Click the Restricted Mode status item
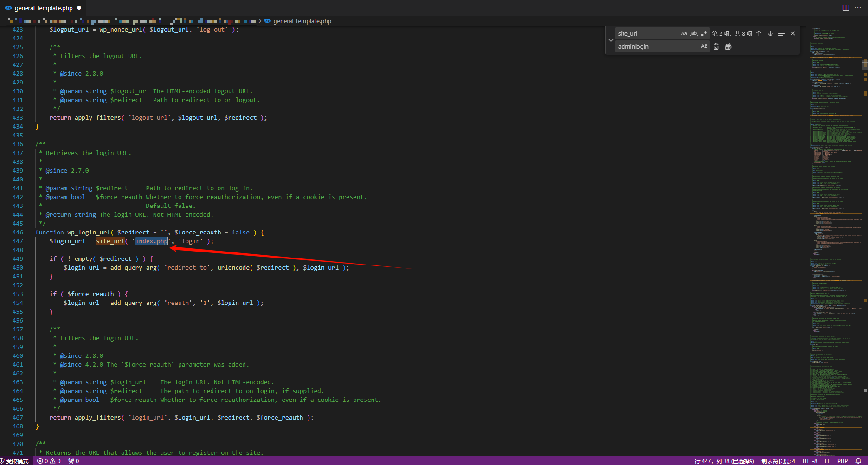868x465 pixels. coord(15,461)
